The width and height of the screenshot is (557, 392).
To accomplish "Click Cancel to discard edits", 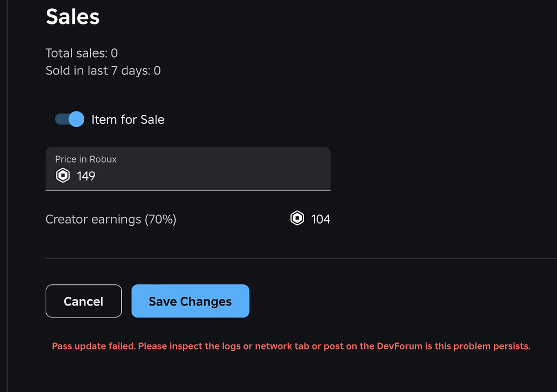I will (x=83, y=301).
